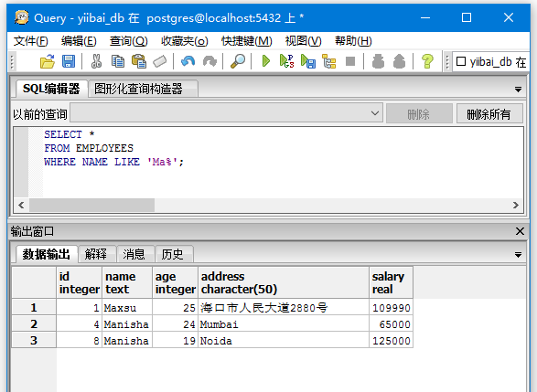Viewport: 537px width, 392px height.
Task: Click the 删除所有 button
Action: click(x=489, y=113)
